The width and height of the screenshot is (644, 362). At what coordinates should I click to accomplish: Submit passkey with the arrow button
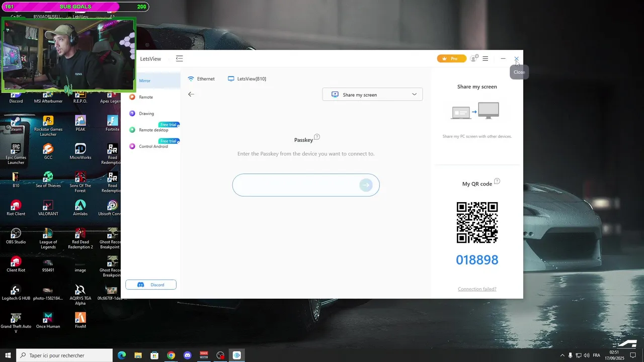pos(366,185)
